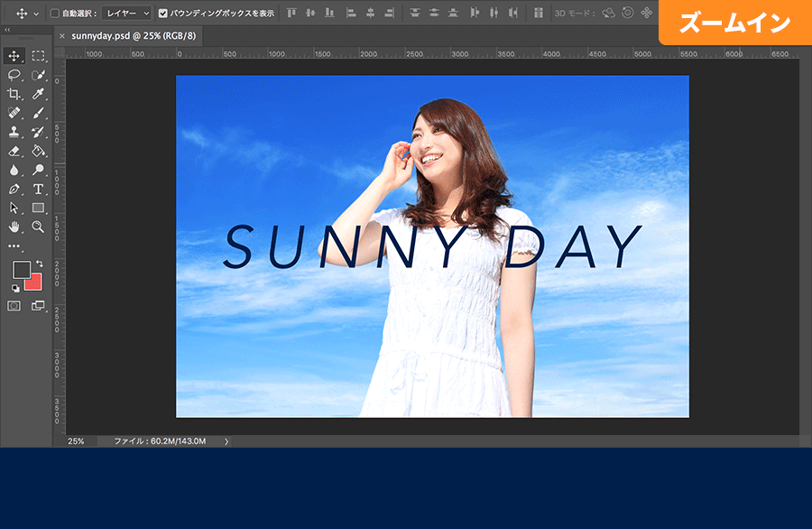The width and height of the screenshot is (812, 529).
Task: Expand the Move tool preset picker arrow
Action: tap(36, 14)
